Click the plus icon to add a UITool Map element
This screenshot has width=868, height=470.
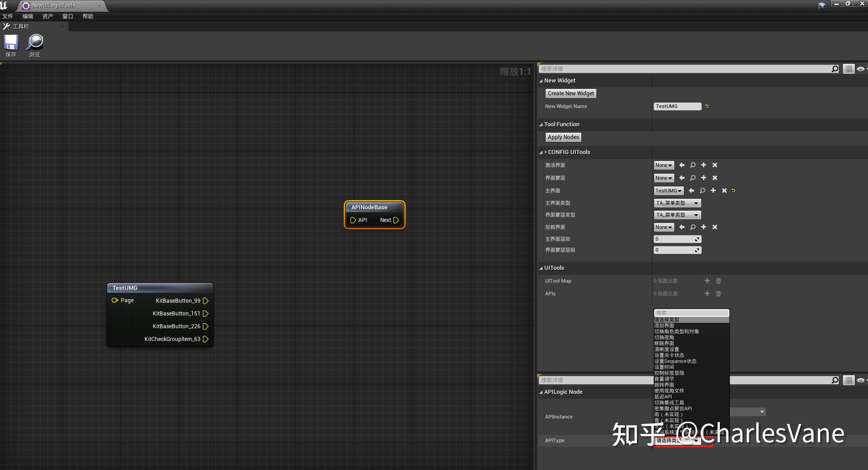(x=707, y=281)
